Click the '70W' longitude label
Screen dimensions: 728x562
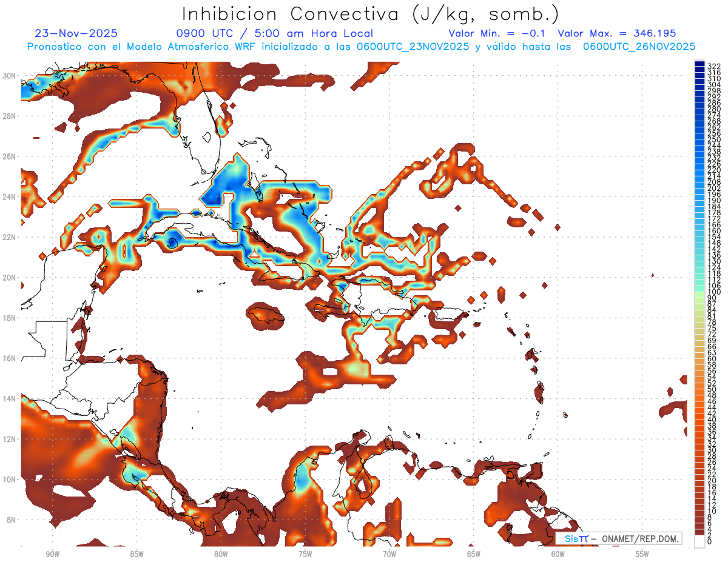pyautogui.click(x=389, y=554)
